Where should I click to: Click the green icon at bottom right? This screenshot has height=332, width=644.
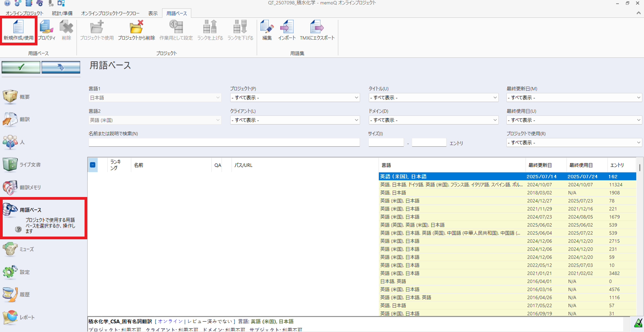638,322
